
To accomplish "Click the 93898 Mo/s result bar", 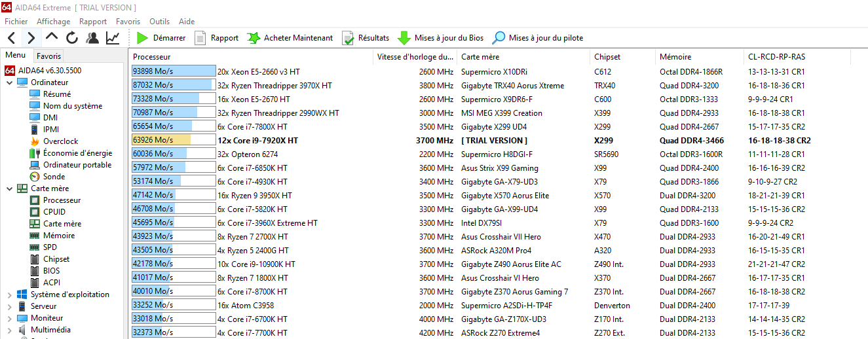I will (x=174, y=72).
